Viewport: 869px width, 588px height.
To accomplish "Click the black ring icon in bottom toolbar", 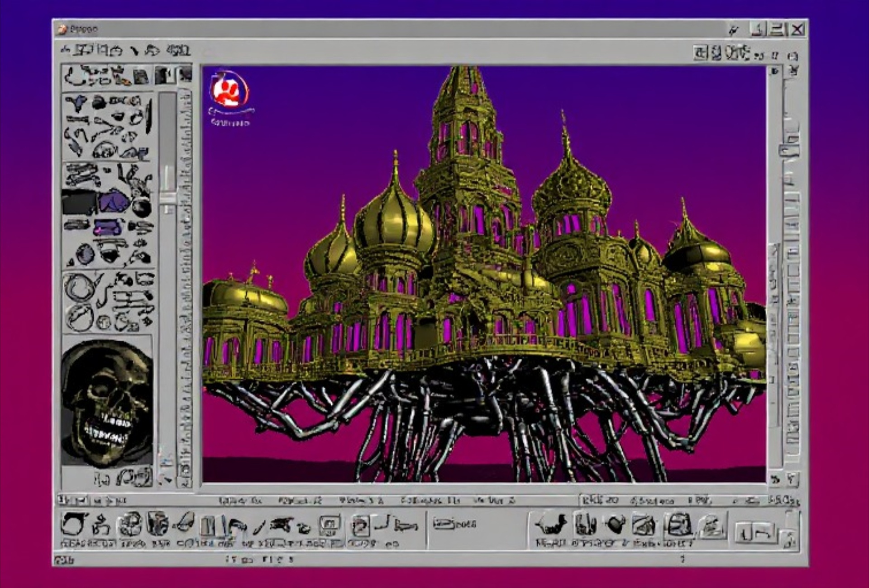I will [72, 525].
